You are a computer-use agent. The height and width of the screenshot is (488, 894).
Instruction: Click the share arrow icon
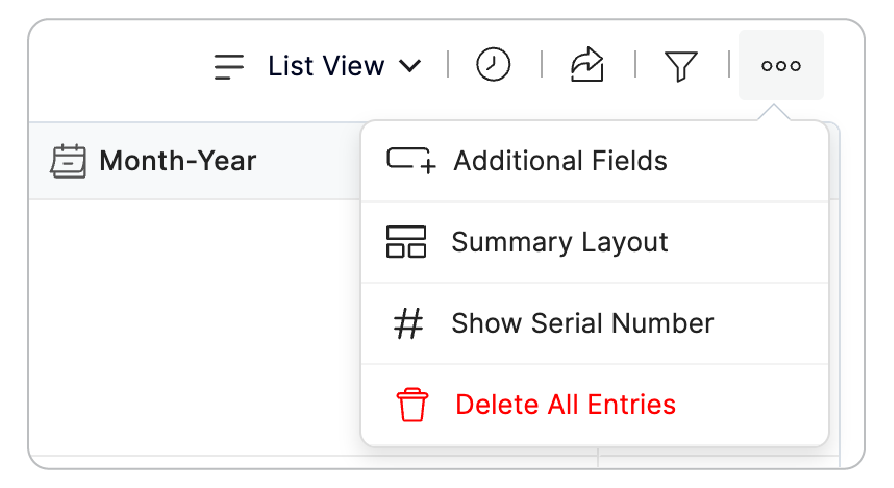click(x=587, y=66)
